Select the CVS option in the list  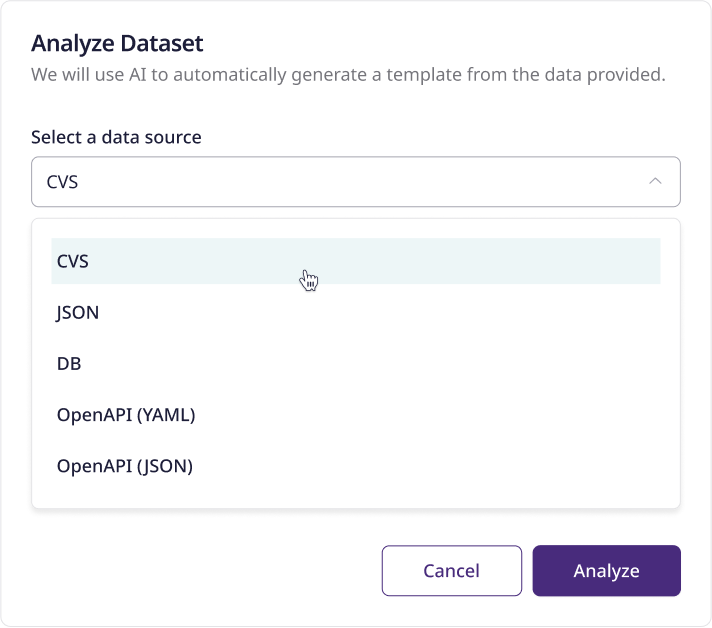point(356,261)
